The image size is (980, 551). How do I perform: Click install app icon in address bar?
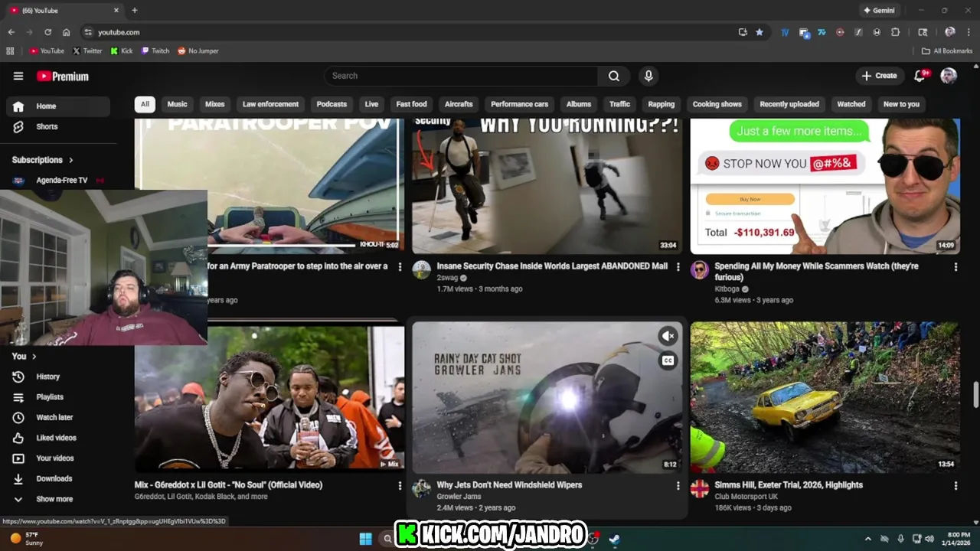pyautogui.click(x=743, y=32)
